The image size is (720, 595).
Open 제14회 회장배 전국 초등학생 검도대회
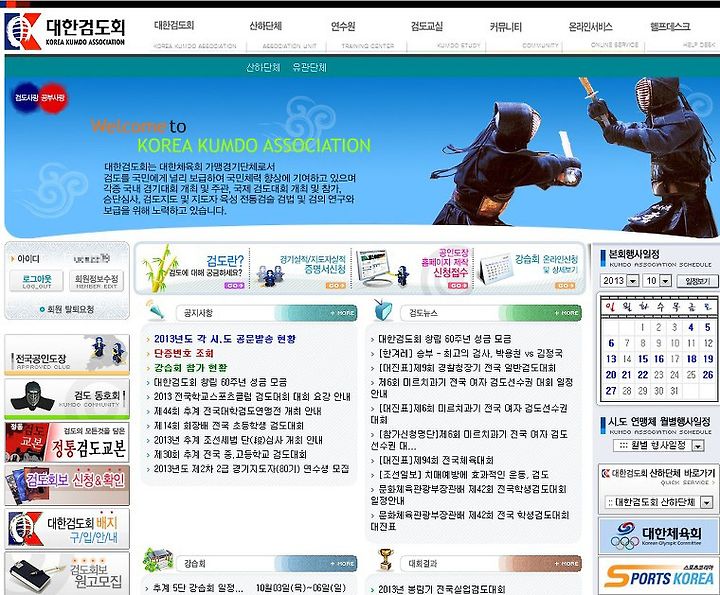click(229, 426)
